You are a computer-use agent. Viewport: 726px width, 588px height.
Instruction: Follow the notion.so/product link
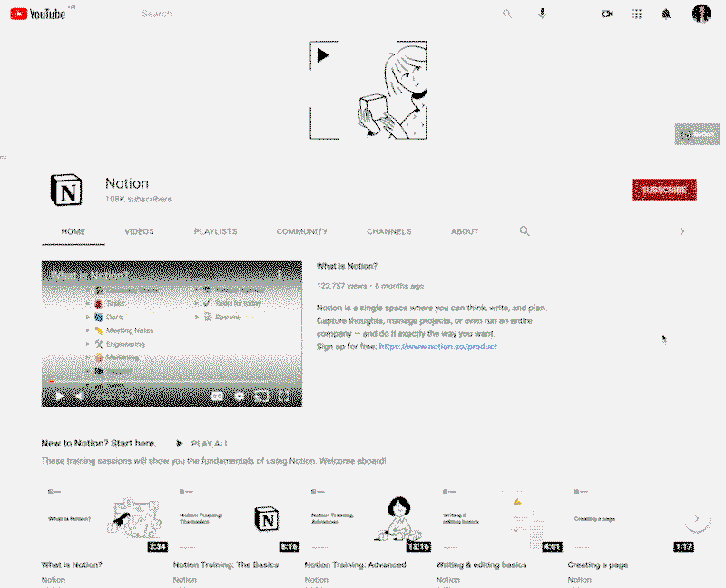pos(437,347)
